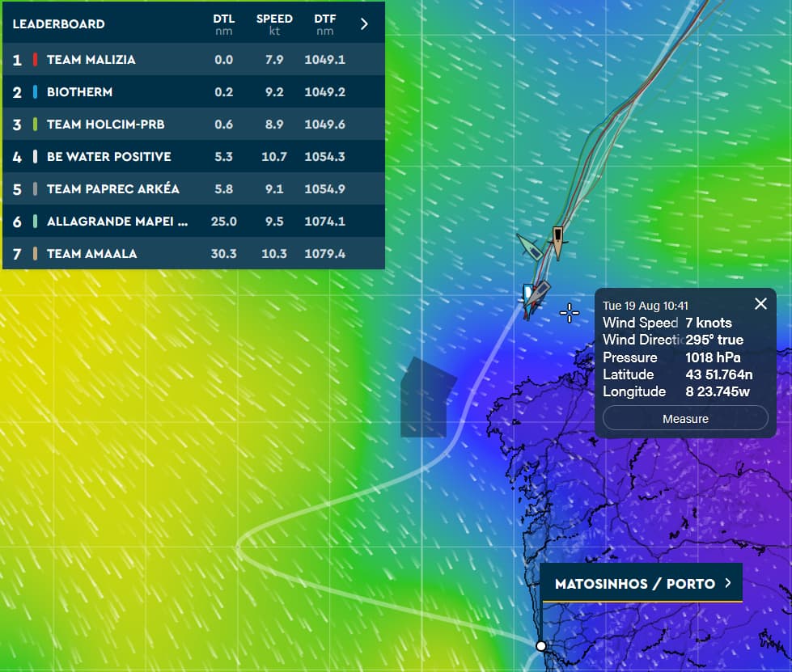Close the wind info popup
The image size is (792, 672).
coord(760,304)
